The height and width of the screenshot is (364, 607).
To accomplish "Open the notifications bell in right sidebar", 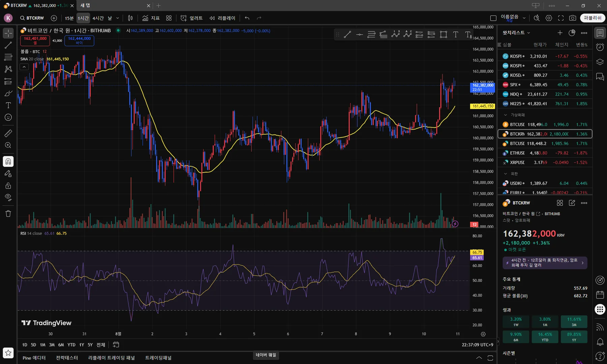I will point(600,342).
